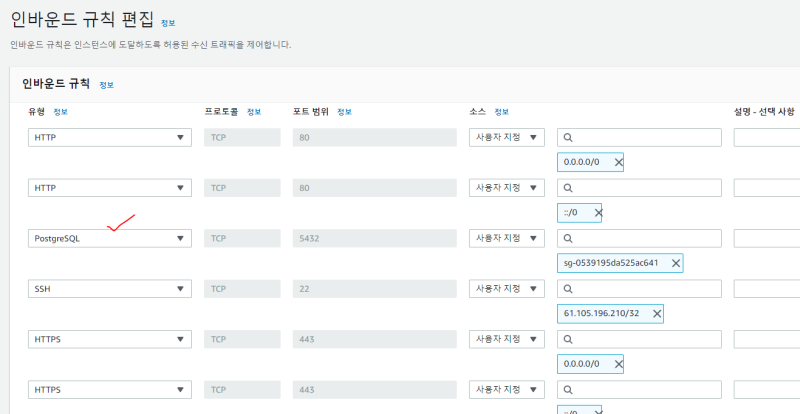Remove the sg-0539195da525ac641 source tag
This screenshot has height=414, width=800.
click(676, 263)
